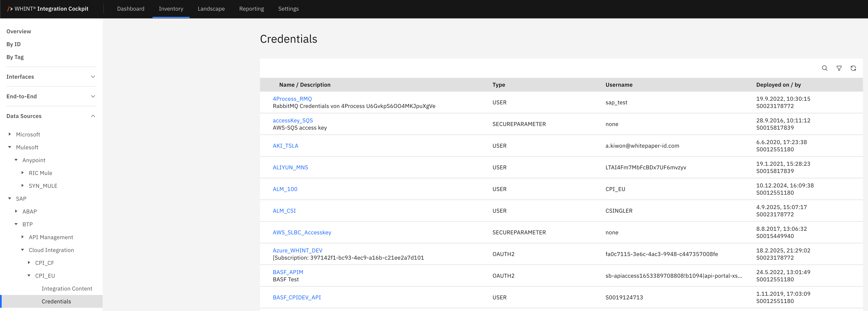The height and width of the screenshot is (311, 868).
Task: Expand the RIC Mule tree arrow
Action: click(23, 173)
